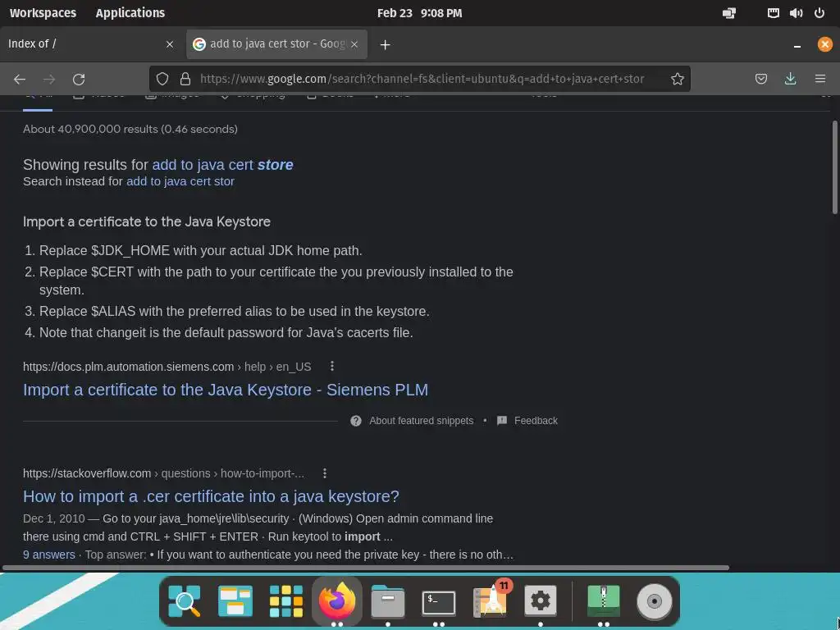
Task: Open the Terminal from dock
Action: (439, 602)
